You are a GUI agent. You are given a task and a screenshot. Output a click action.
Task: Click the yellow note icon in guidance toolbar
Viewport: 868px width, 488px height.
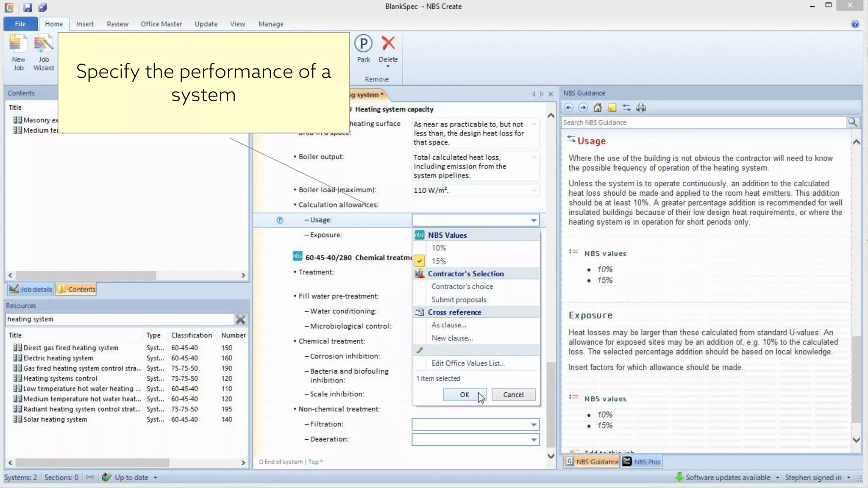612,108
